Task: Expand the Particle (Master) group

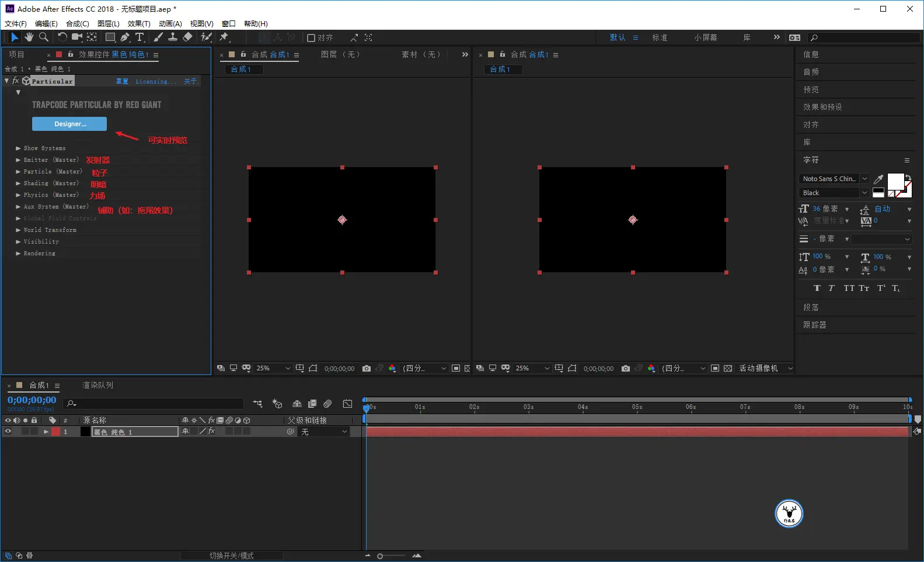Action: pyautogui.click(x=18, y=172)
